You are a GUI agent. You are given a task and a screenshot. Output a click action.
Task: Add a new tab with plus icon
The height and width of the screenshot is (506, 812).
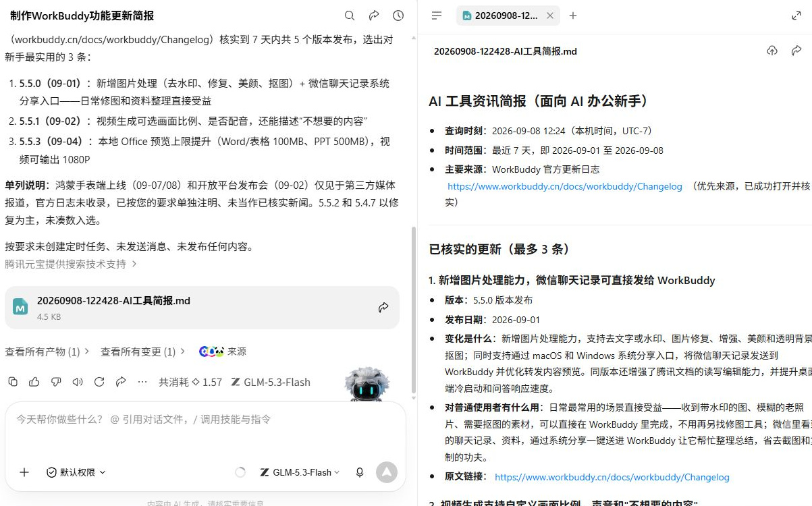point(573,16)
